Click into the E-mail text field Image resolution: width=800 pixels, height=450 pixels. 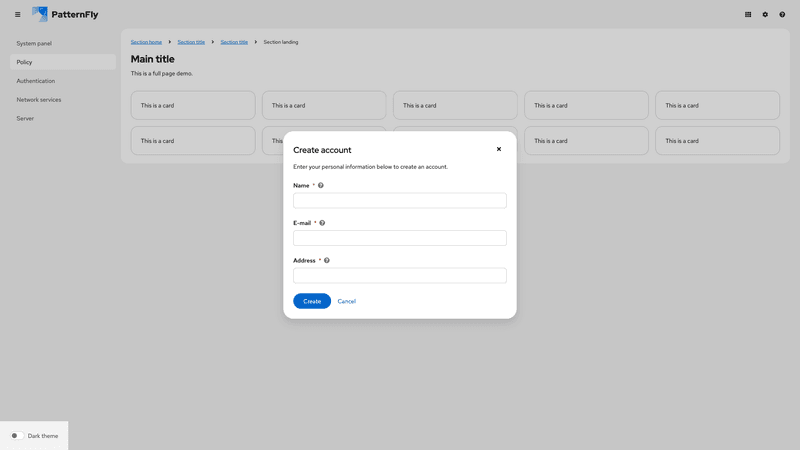coord(399,238)
